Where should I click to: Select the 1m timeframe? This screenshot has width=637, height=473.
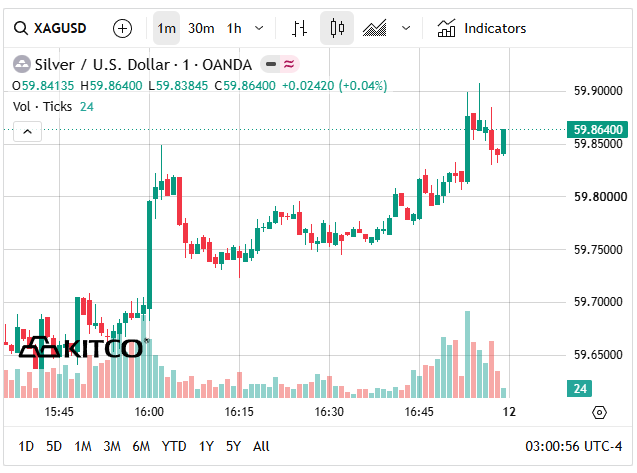click(167, 28)
